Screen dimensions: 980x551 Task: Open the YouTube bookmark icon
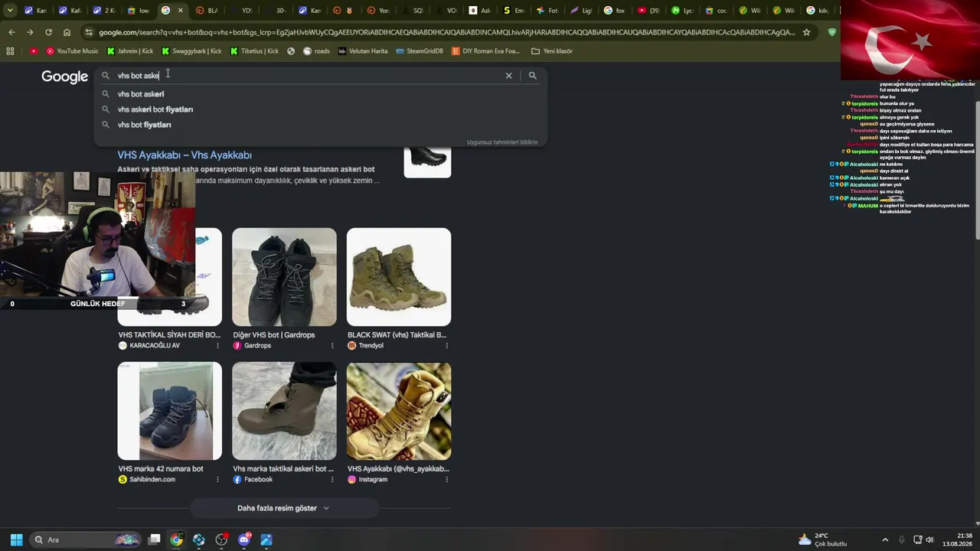point(34,51)
